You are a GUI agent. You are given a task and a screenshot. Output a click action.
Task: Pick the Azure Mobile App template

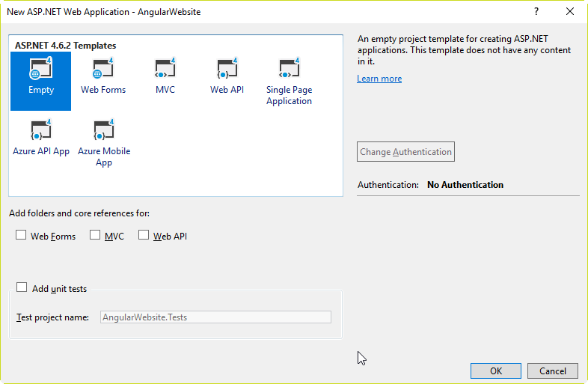click(x=103, y=131)
